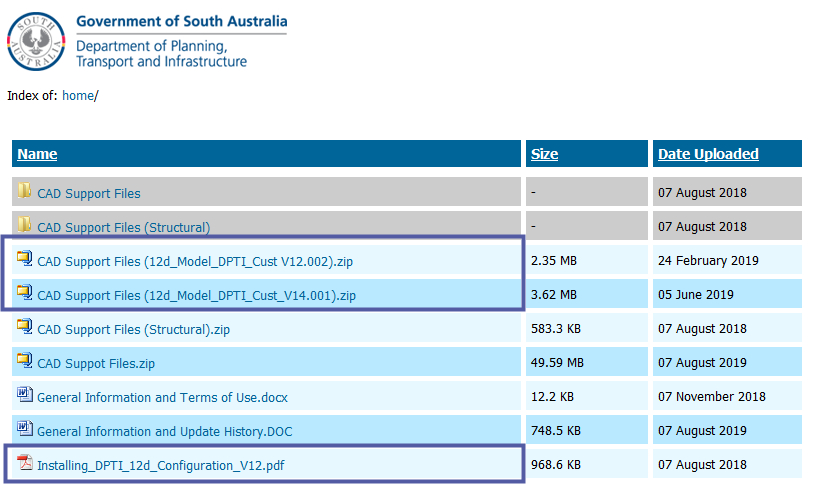Go to home breadcrumb link
Viewport: 814px width, 495px height.
click(x=77, y=96)
